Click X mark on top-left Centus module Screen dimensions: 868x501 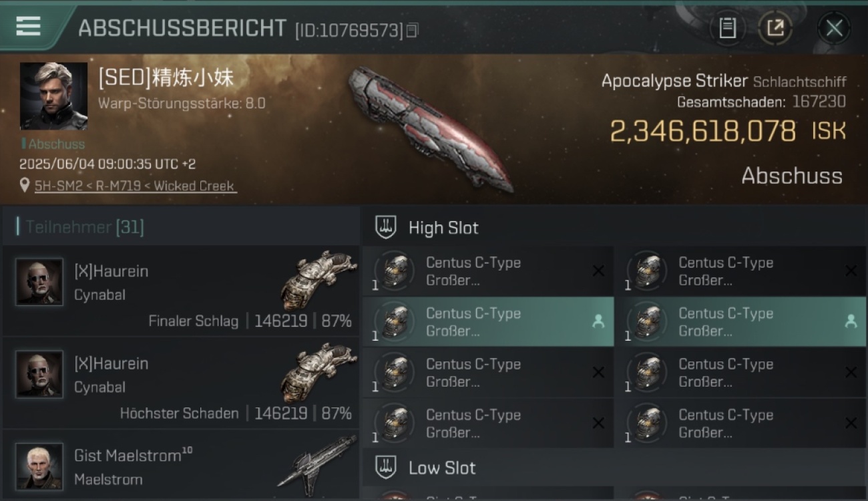click(x=598, y=271)
